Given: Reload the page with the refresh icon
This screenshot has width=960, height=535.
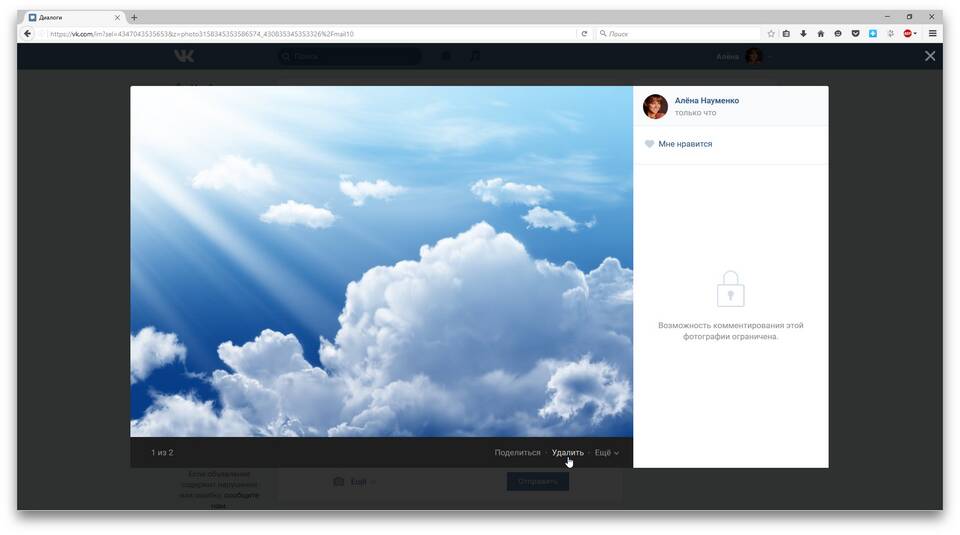Looking at the screenshot, I should 584,34.
